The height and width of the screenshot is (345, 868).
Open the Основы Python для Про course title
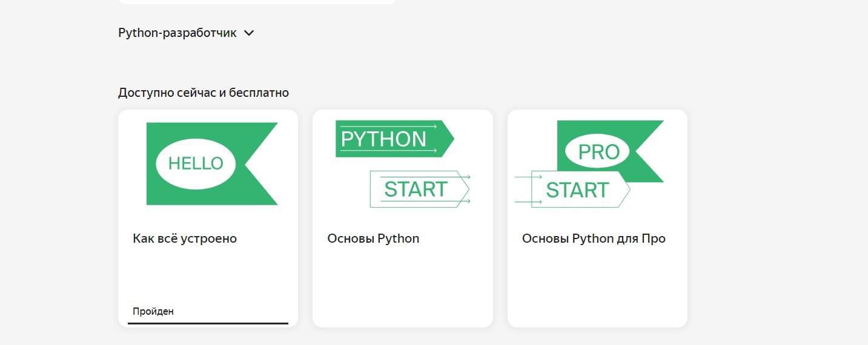coord(594,238)
